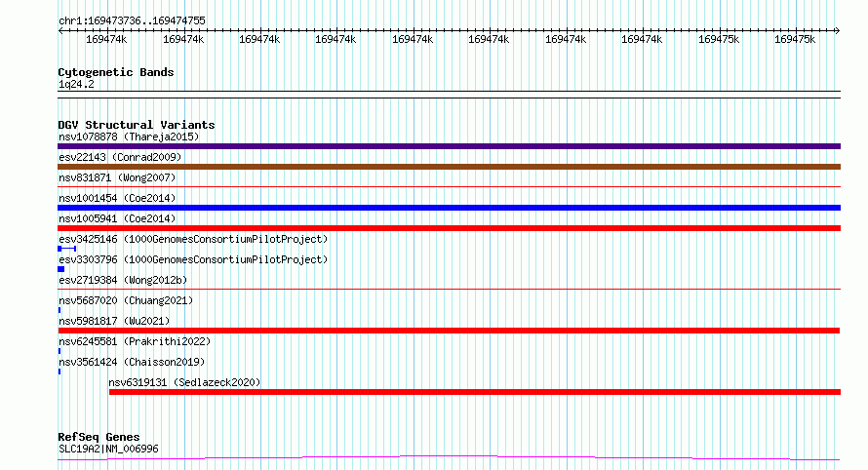This screenshot has width=868, height=470.
Task: Open the esv2719384 (Wong2012b) label
Action: [123, 280]
